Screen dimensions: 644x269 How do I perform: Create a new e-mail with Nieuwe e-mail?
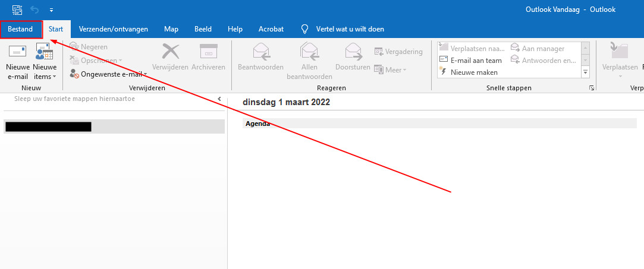point(18,62)
